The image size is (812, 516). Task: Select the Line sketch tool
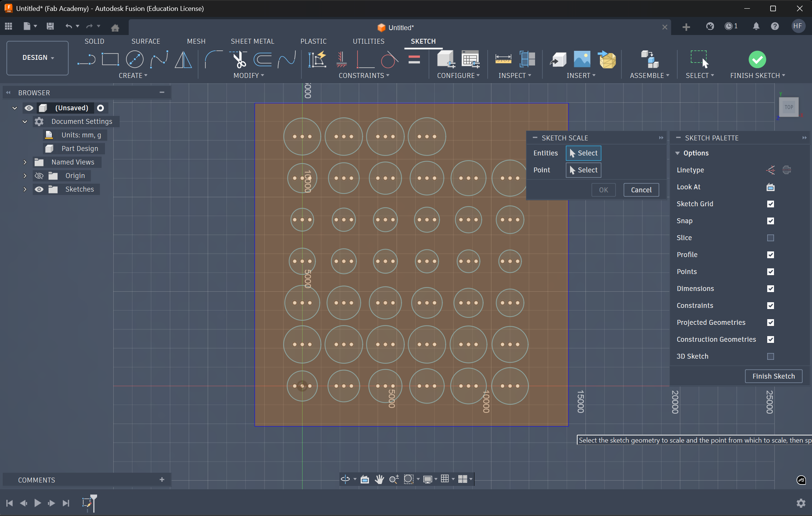(87, 59)
